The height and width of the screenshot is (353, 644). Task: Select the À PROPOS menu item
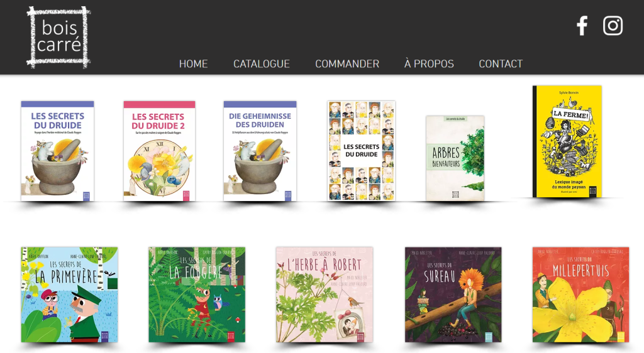pyautogui.click(x=429, y=63)
